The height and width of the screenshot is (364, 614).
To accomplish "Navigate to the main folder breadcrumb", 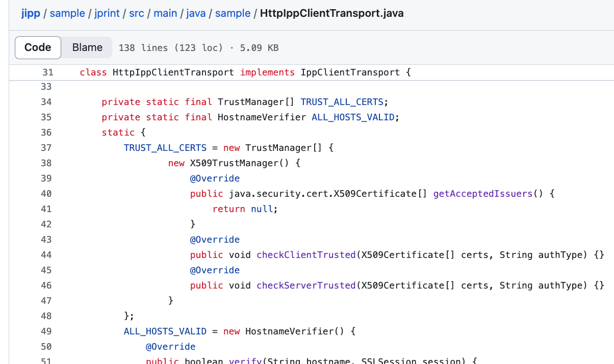I will (x=165, y=13).
